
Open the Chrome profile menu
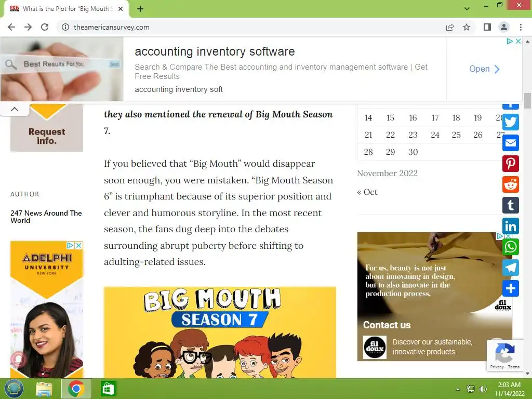(x=504, y=27)
